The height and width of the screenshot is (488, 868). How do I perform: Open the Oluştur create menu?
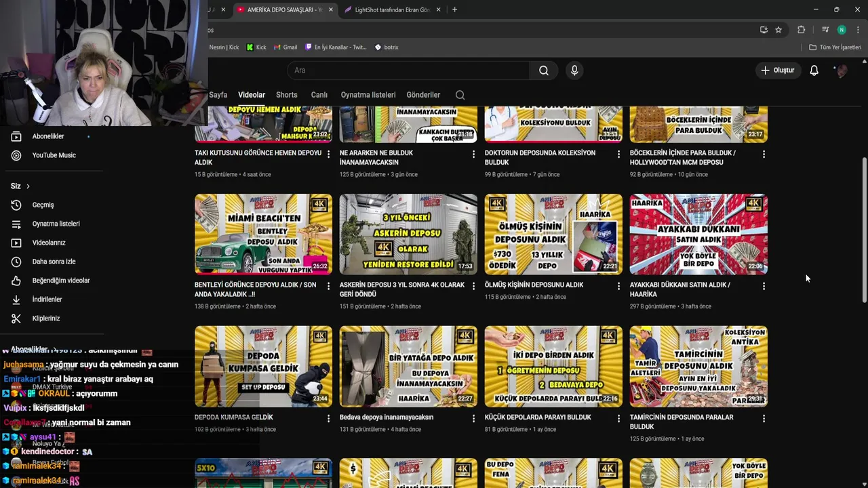777,70
